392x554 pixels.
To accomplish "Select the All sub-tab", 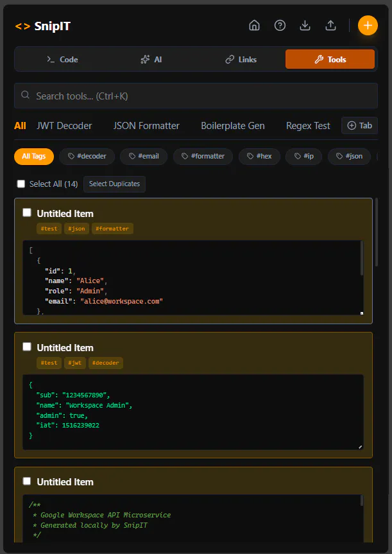I will point(20,126).
